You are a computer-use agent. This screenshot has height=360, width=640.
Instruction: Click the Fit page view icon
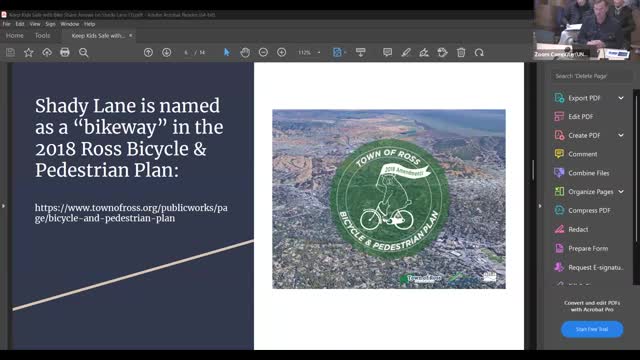(338, 52)
